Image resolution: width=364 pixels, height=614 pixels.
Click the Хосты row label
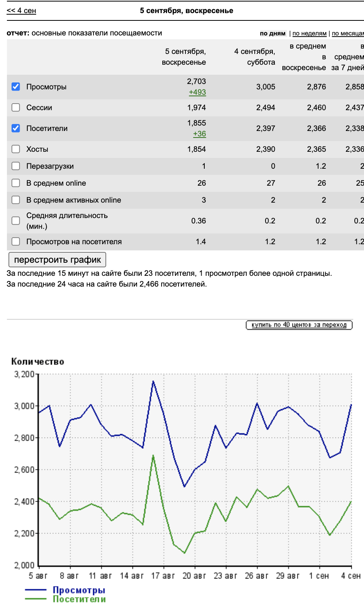click(37, 149)
